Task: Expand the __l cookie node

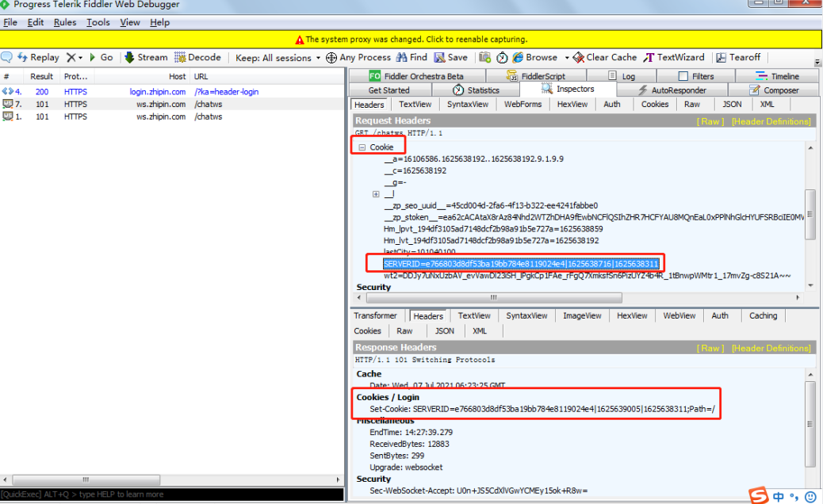Action: point(376,194)
